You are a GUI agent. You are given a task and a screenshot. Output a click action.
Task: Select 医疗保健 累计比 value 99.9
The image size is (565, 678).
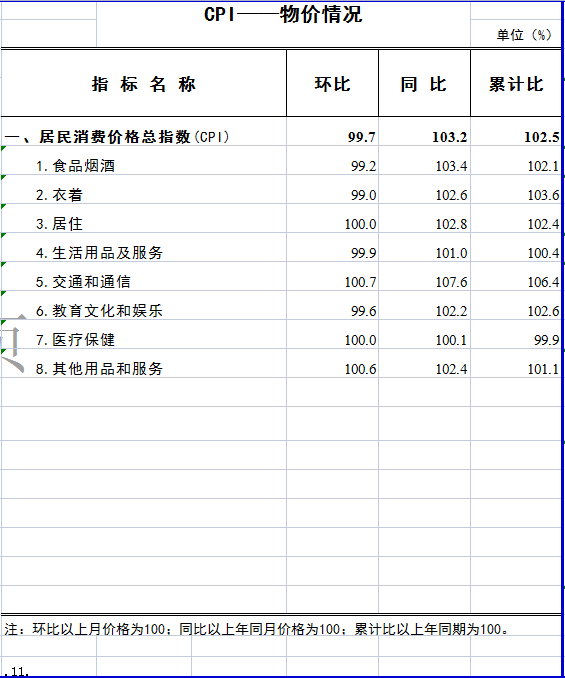point(546,340)
